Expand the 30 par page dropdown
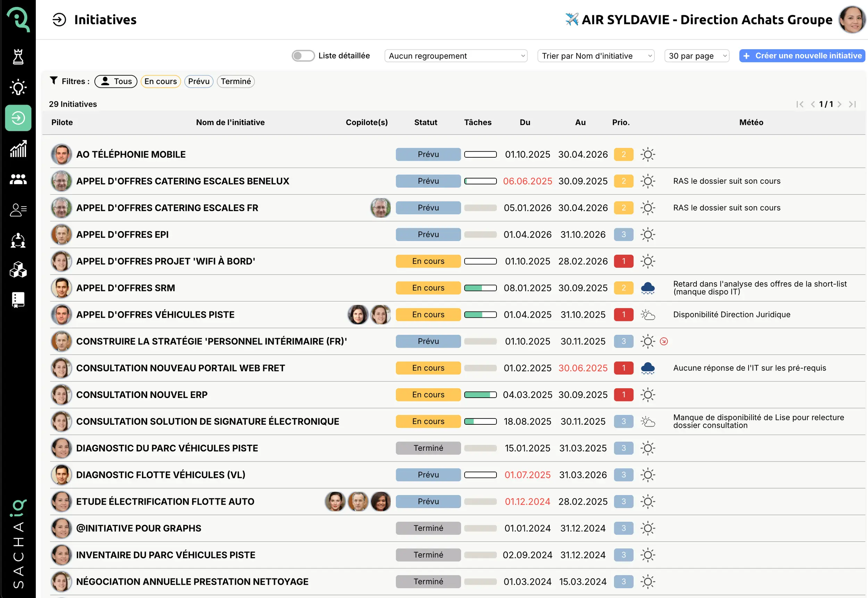Viewport: 868px width, 598px height. coord(697,56)
